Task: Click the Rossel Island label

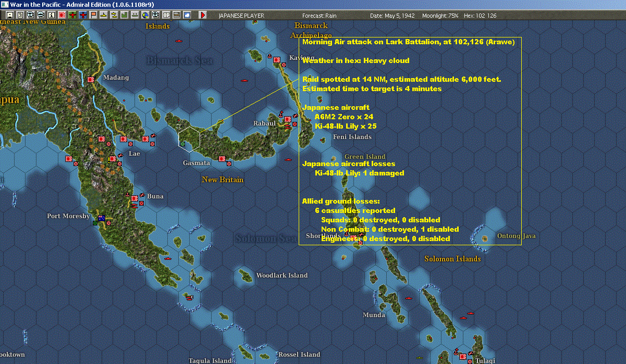Action: 299,355
